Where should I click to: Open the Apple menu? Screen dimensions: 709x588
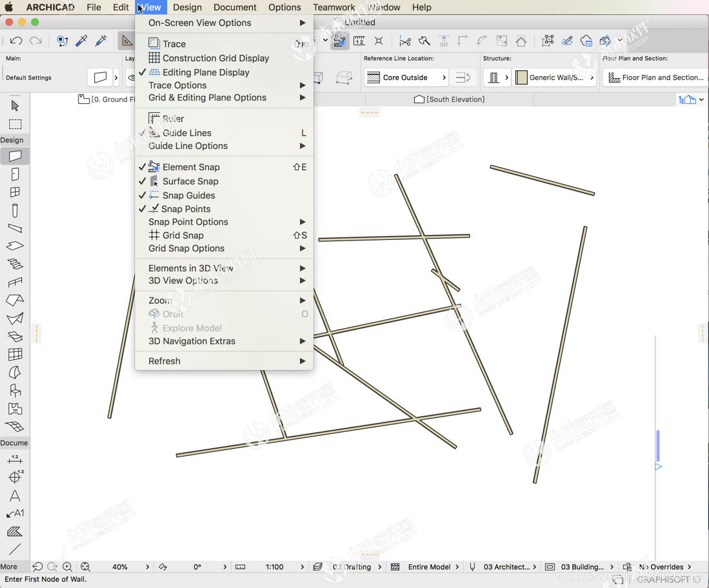[x=9, y=7]
